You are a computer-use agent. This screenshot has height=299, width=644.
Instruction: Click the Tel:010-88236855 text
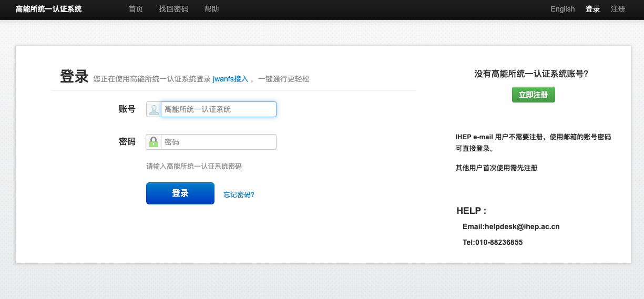click(493, 242)
